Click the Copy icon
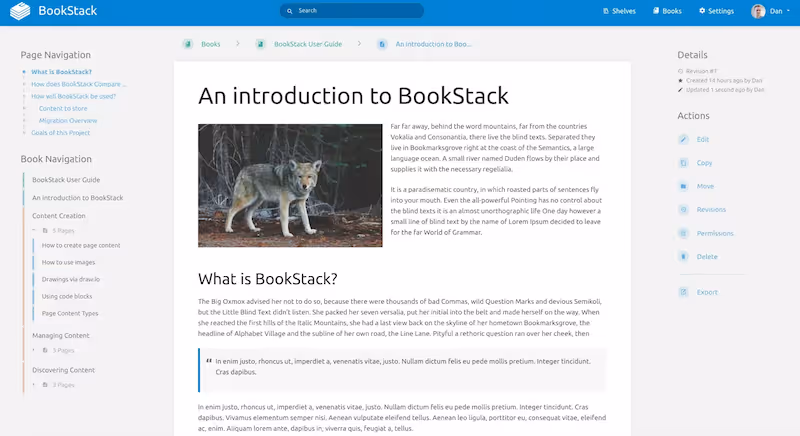This screenshot has height=436, width=800. (683, 163)
